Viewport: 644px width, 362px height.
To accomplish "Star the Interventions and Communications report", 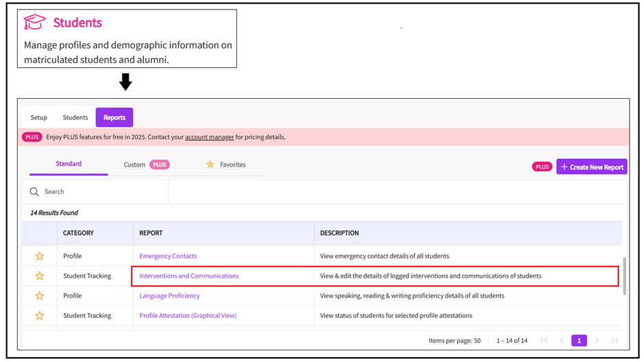I will [40, 276].
